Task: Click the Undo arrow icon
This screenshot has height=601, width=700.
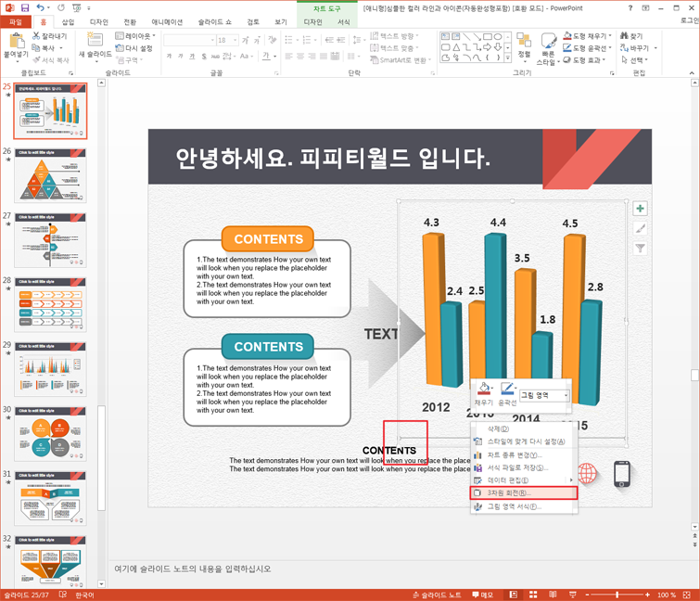Action: (x=41, y=7)
